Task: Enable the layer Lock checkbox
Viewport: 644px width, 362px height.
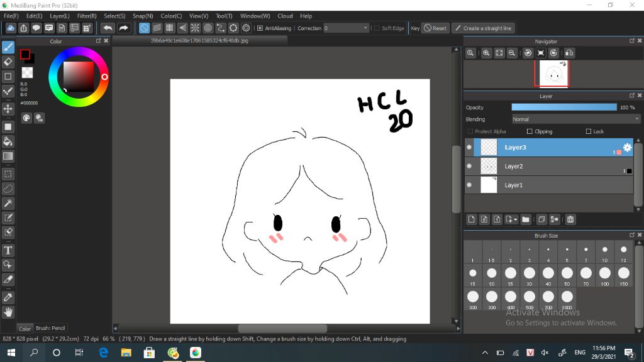Action: point(589,131)
